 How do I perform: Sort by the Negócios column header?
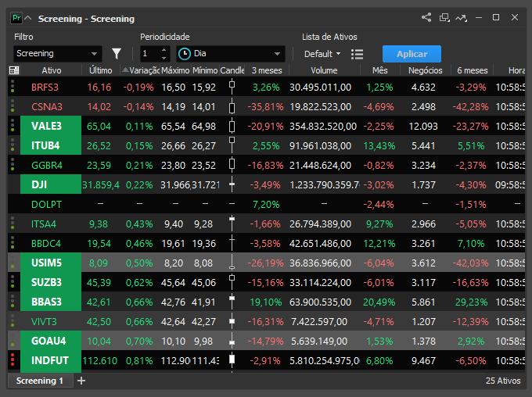(425, 70)
